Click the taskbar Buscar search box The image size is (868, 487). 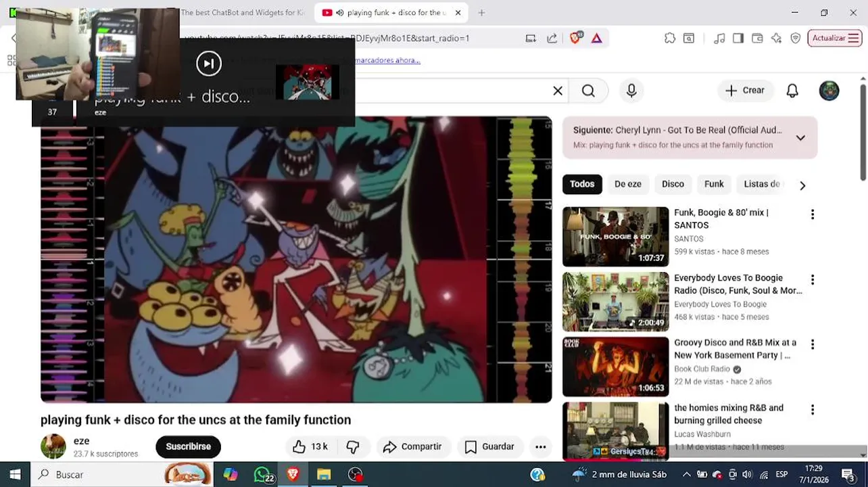(x=122, y=475)
